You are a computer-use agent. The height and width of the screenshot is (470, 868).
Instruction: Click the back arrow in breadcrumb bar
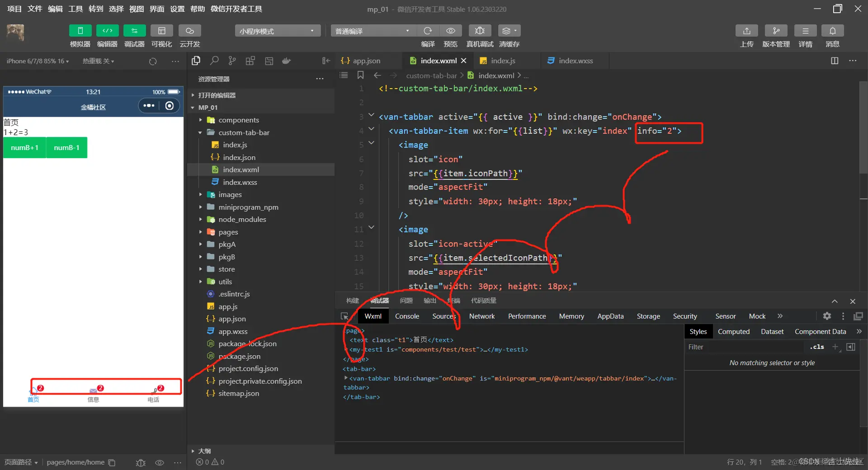(377, 75)
